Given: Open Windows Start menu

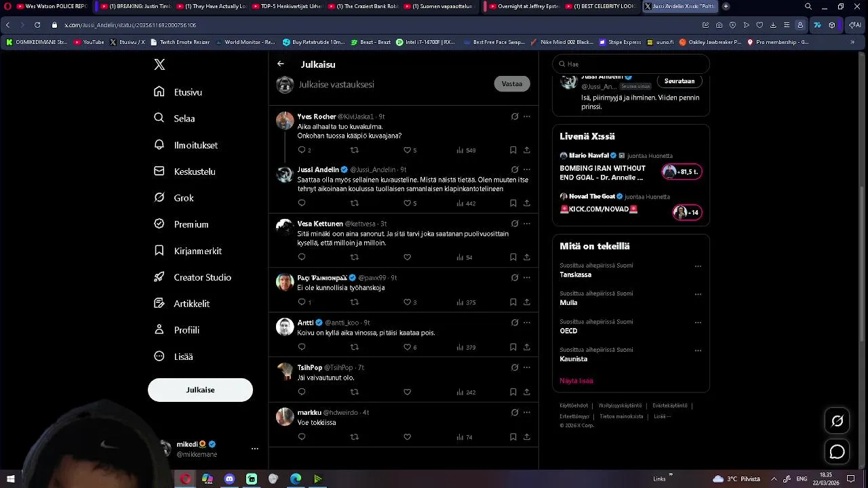Looking at the screenshot, I should click(x=11, y=479).
